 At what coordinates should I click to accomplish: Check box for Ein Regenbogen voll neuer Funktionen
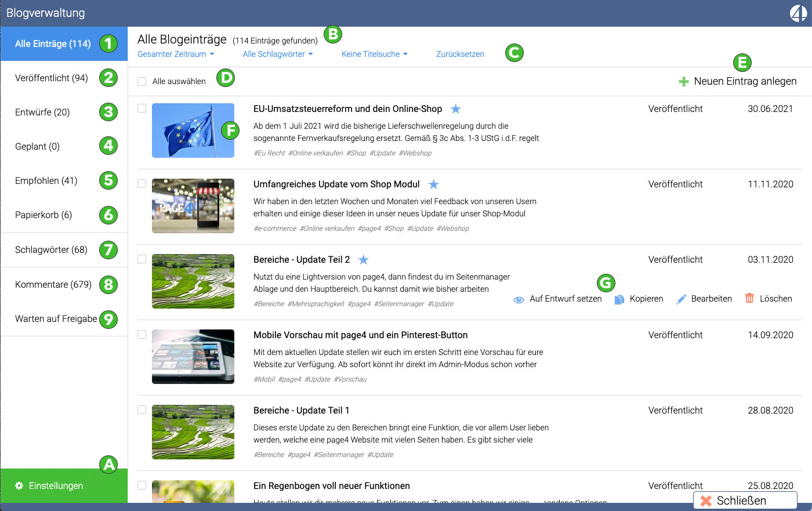[x=142, y=485]
